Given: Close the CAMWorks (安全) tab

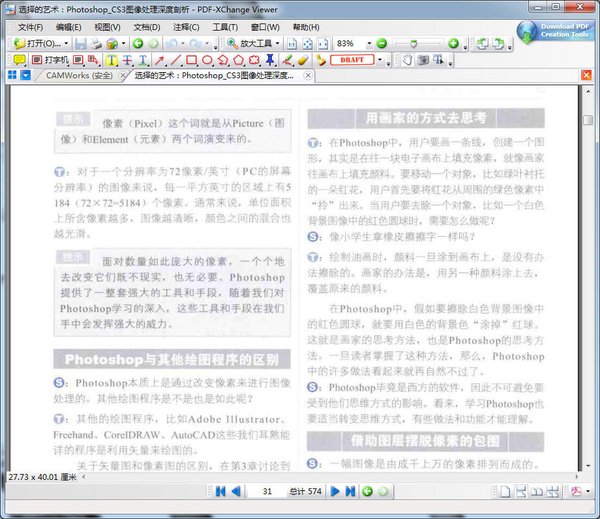Looking at the screenshot, I should coord(123,75).
